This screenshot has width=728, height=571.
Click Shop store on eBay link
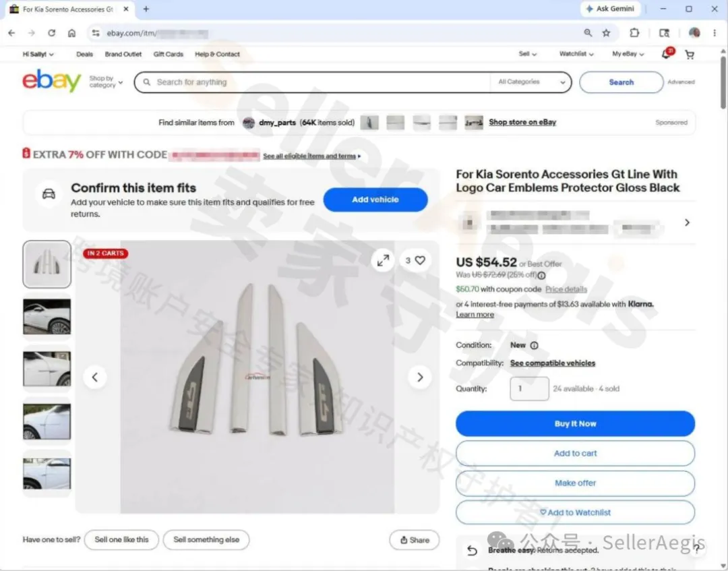click(522, 122)
